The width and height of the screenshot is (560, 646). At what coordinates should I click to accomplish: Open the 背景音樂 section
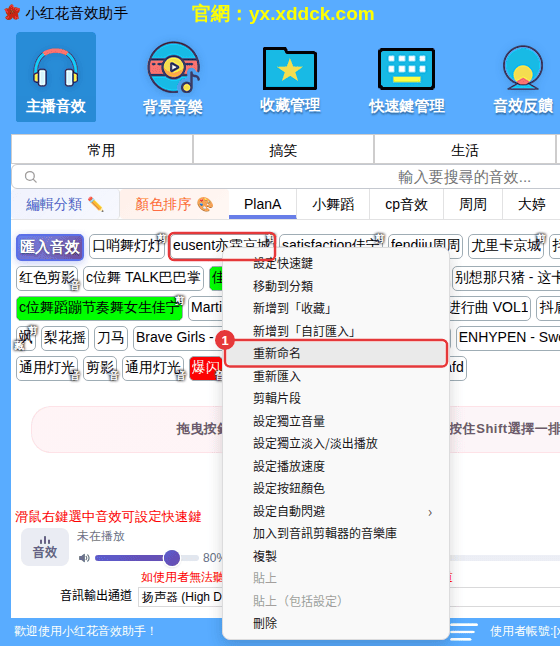[173, 78]
